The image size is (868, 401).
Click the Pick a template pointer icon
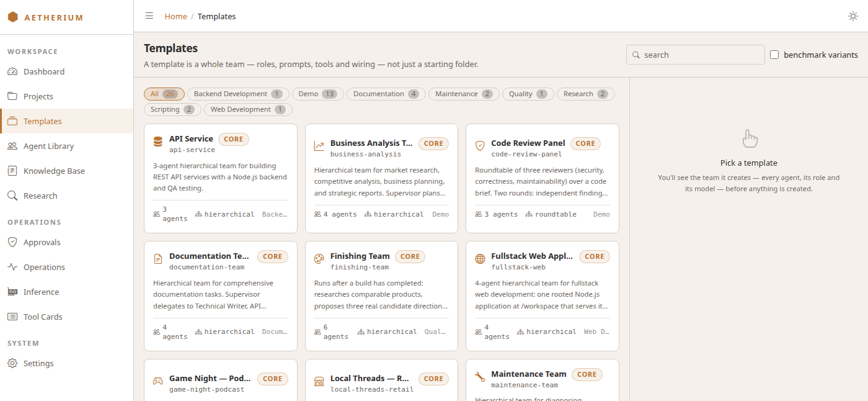click(749, 138)
